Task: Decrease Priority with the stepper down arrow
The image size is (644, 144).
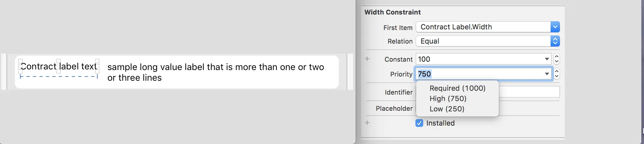Action: 556,77
